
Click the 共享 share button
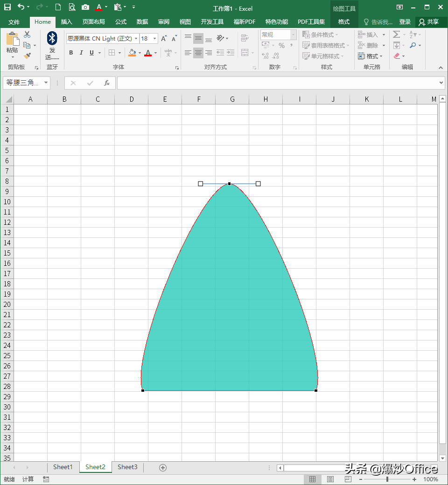tap(428, 22)
